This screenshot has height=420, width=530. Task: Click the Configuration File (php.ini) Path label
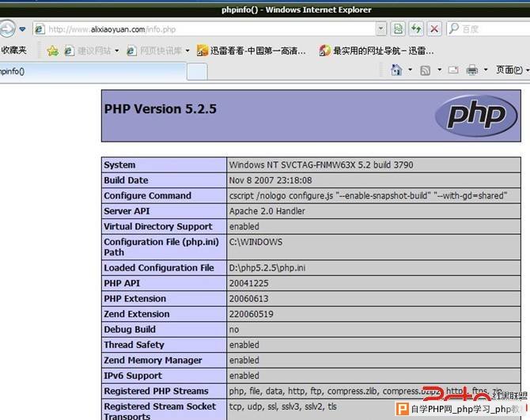pos(161,247)
